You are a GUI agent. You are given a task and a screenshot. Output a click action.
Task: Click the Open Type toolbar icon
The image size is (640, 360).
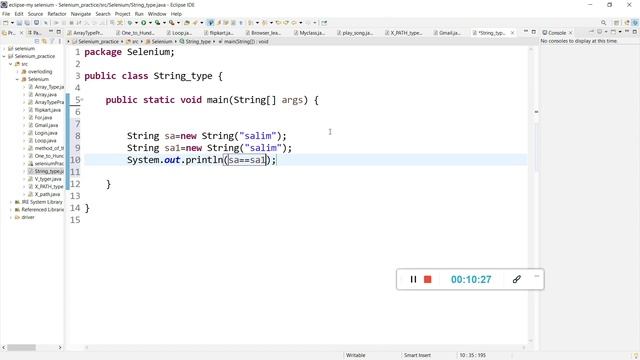187,23
